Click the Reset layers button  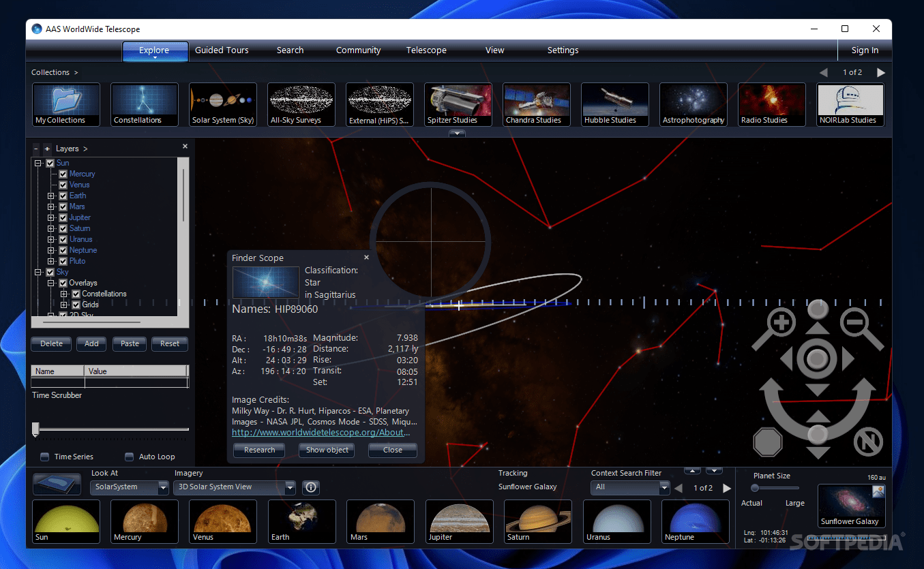click(x=170, y=344)
